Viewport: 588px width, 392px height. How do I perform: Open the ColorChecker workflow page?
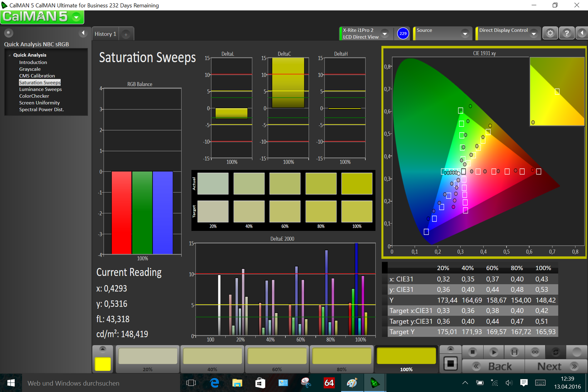click(34, 96)
